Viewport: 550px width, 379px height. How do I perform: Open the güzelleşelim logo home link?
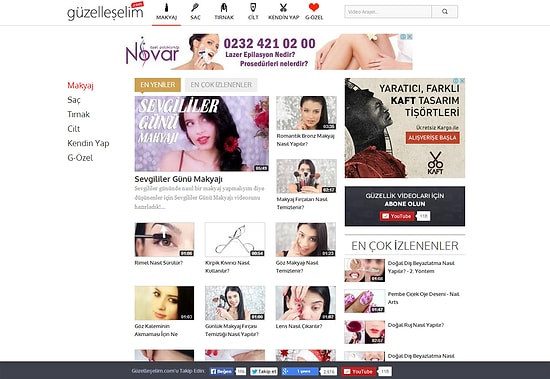(x=105, y=12)
